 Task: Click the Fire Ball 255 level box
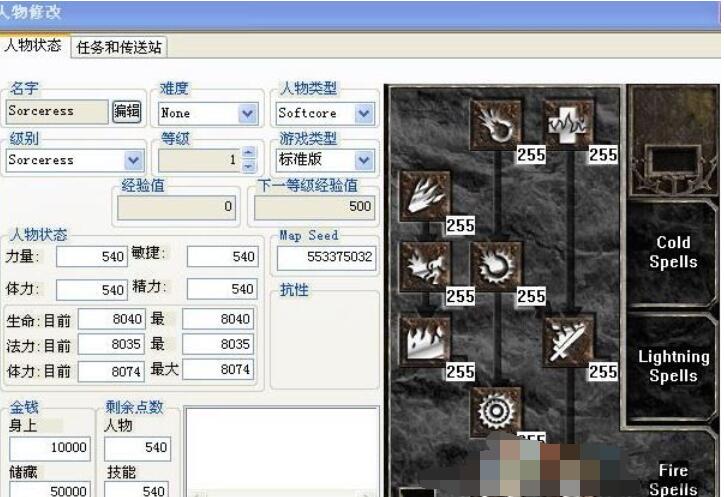531,296
